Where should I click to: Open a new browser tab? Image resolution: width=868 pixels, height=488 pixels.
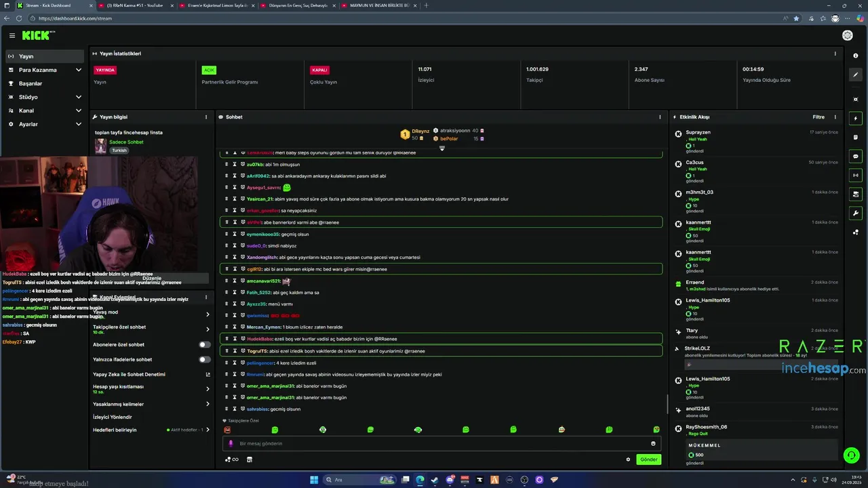tap(426, 5)
